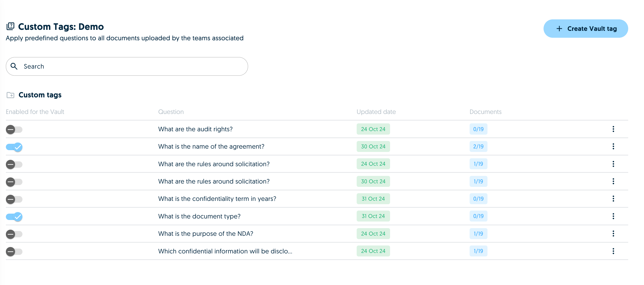This screenshot has height=285, width=644.
Task: Enable the audit rights tag toggle
Action: tap(14, 129)
